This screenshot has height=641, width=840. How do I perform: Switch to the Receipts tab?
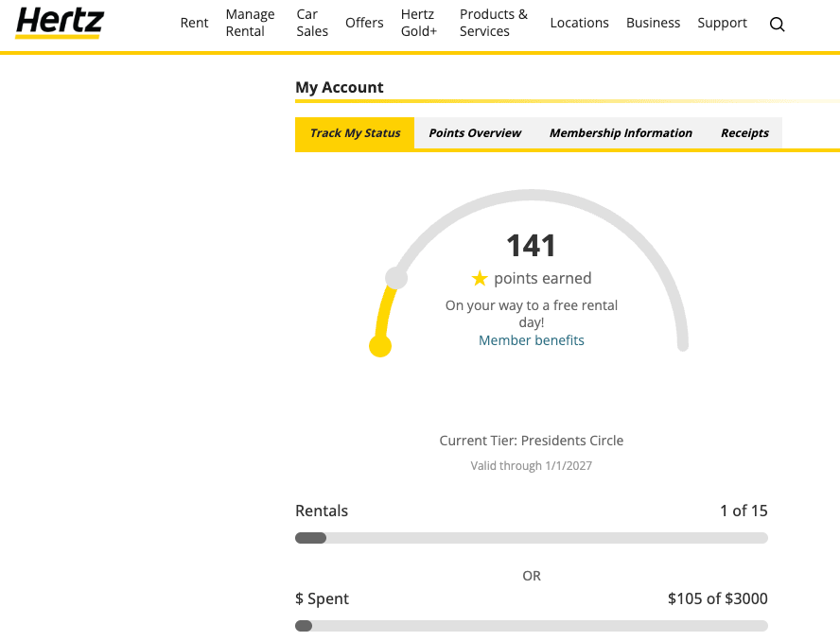[x=744, y=132]
